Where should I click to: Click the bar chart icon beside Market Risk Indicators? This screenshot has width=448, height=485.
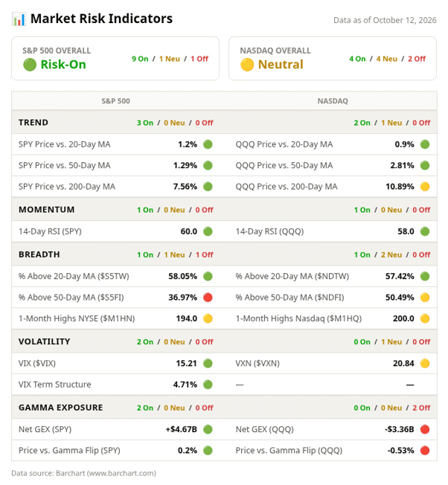coord(19,19)
